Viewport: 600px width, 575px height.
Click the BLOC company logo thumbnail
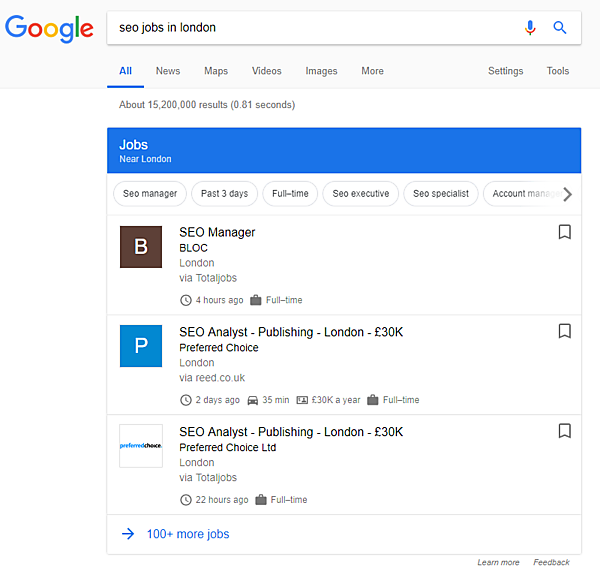coord(141,247)
